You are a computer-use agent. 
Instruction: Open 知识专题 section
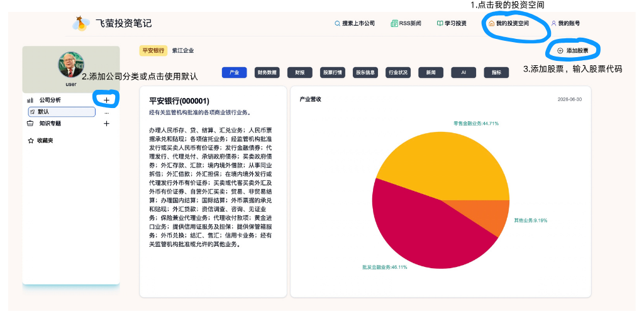click(x=50, y=123)
